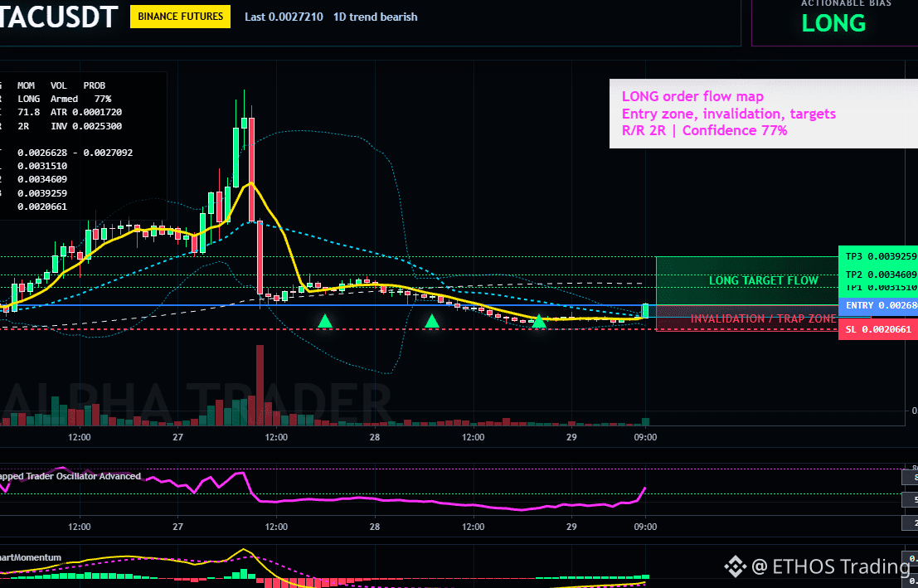Click the green triangle signal just before 29
Screen dimensions: 918x588
[x=539, y=320]
